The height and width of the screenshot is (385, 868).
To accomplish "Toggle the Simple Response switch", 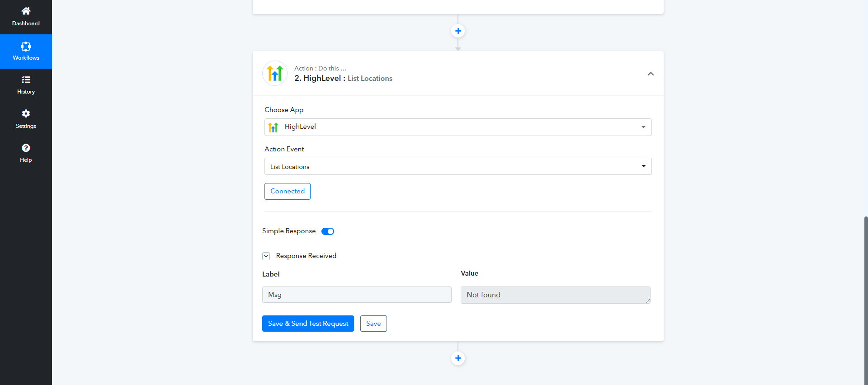I will point(328,231).
